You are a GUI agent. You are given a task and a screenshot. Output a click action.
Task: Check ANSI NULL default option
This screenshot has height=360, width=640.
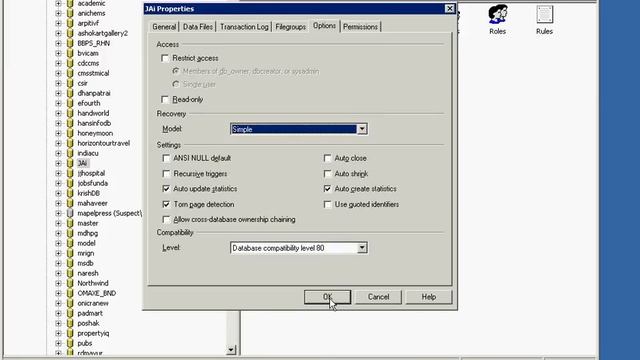[x=166, y=158]
